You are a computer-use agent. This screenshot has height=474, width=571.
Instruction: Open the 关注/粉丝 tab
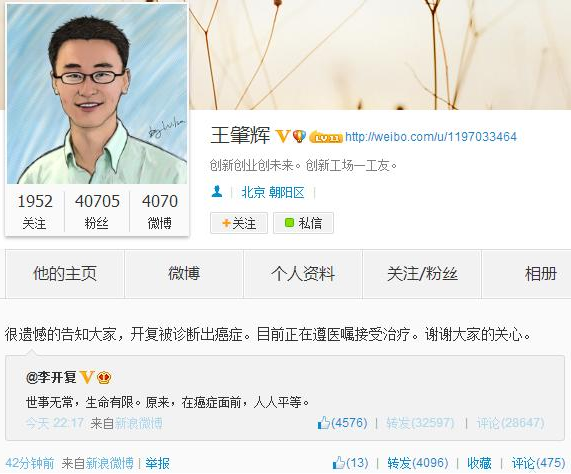coord(422,274)
